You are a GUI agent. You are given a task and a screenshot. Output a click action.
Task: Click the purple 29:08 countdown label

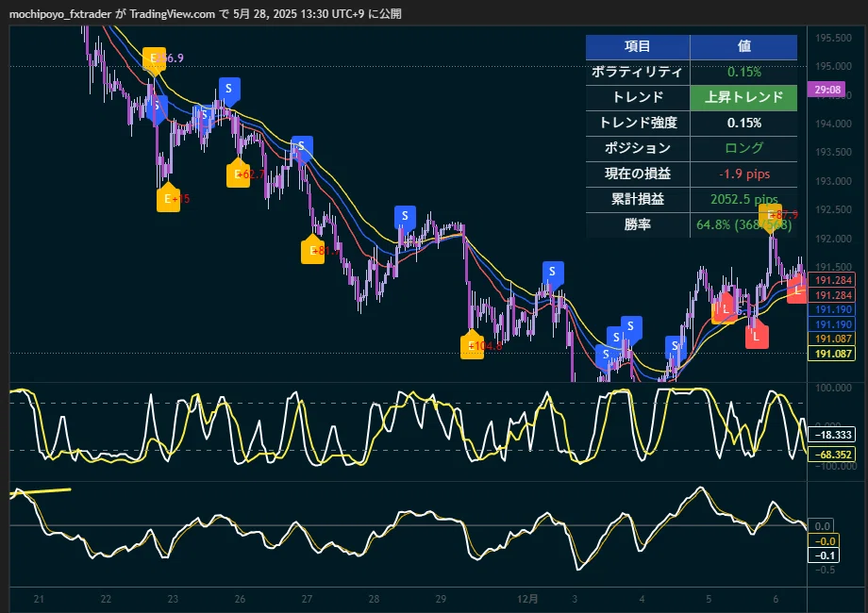[826, 90]
